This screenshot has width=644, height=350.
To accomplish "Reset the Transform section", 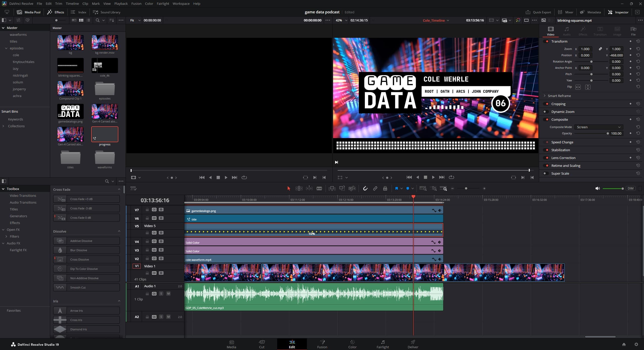I will click(x=638, y=41).
